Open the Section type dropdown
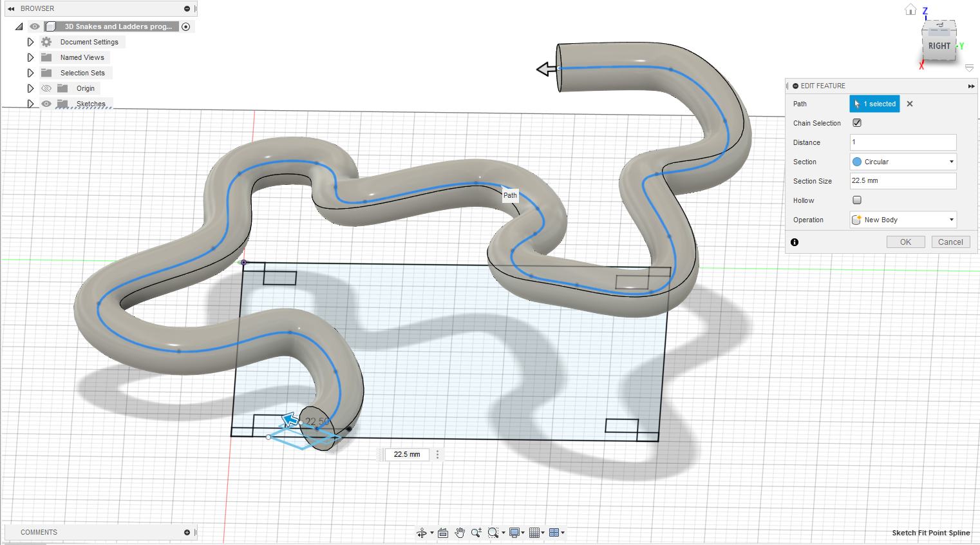Viewport: 980px width, 545px height. [903, 161]
